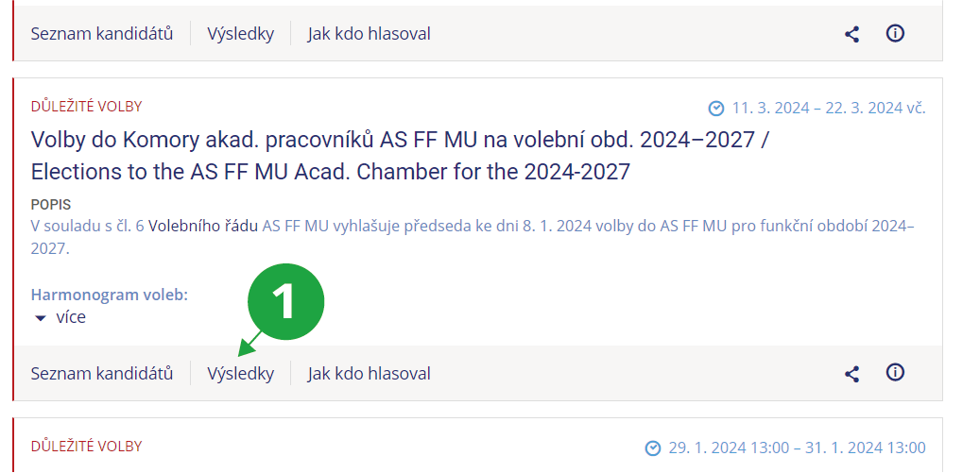Click info icon in the topmost card
The width and height of the screenshot is (980, 473).
tap(895, 33)
